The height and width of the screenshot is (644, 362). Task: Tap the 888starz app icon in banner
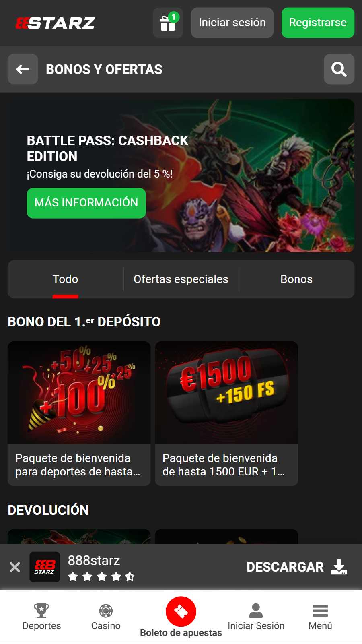coord(45,567)
